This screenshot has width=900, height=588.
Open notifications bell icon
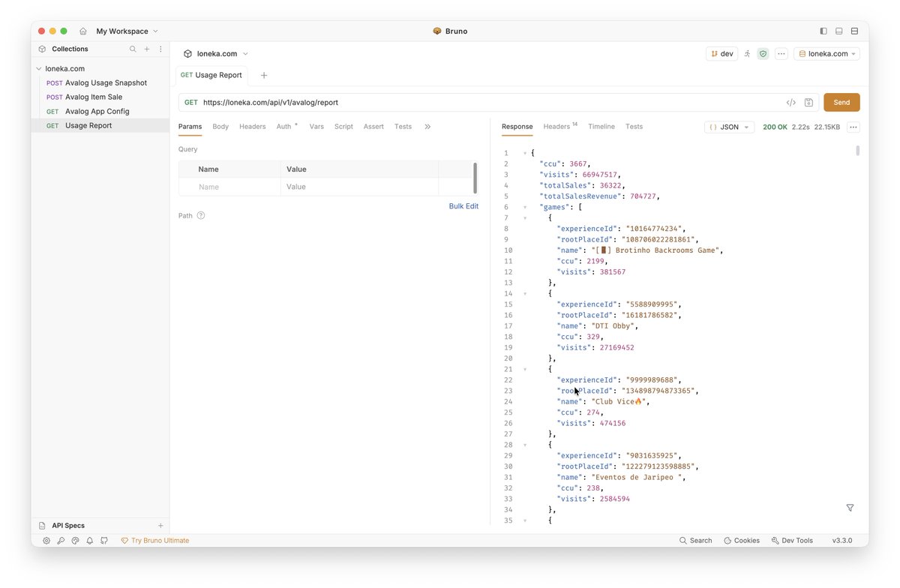tap(90, 541)
